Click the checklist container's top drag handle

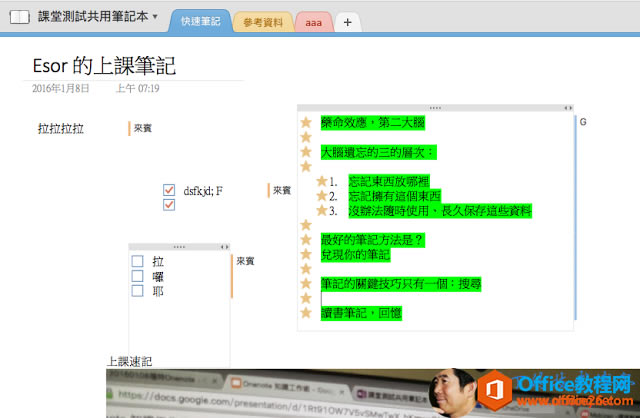[179, 247]
